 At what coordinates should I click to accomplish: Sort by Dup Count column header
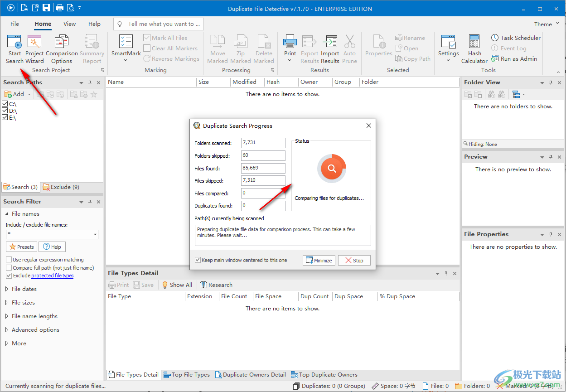314,296
